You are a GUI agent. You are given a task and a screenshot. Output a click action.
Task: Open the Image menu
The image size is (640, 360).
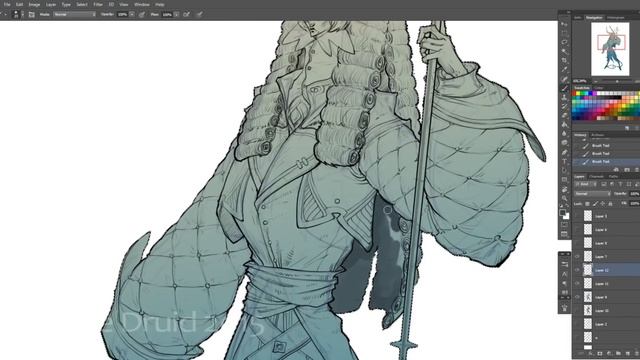point(35,4)
